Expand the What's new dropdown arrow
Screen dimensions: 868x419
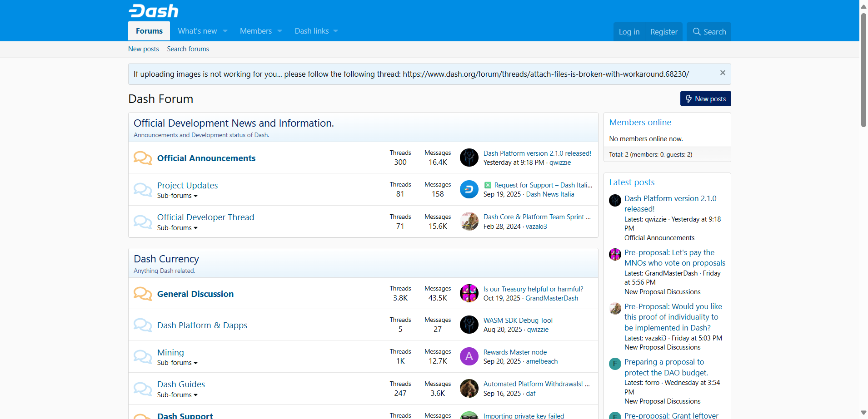pyautogui.click(x=225, y=31)
